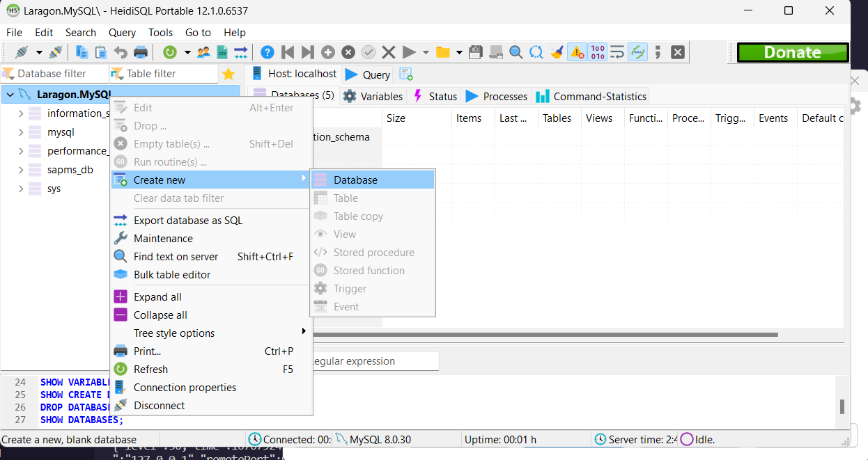The width and height of the screenshot is (868, 460).
Task: Click the green refresh toolbar icon
Action: point(169,52)
